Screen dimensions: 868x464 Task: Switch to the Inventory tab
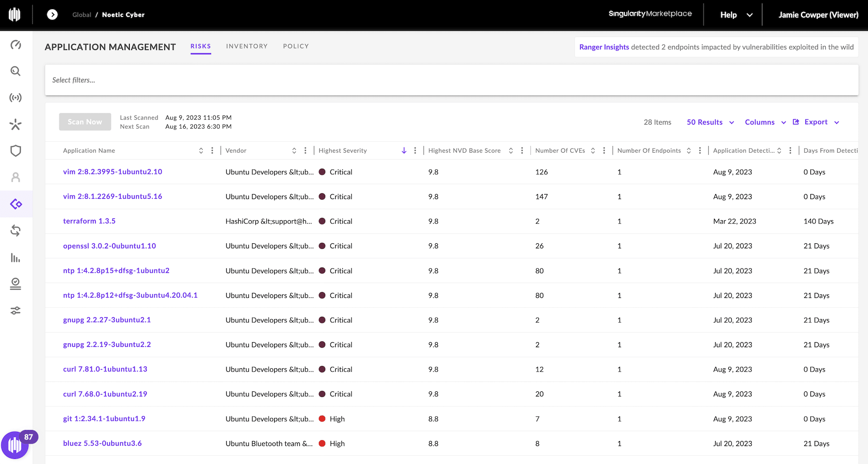click(247, 46)
